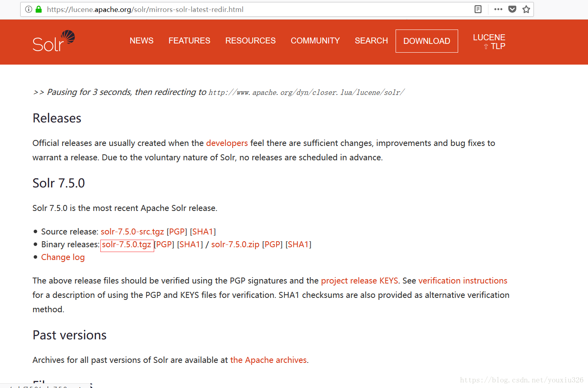Bookmark this page with star icon
Screen dimensions: 588x388
(526, 9)
